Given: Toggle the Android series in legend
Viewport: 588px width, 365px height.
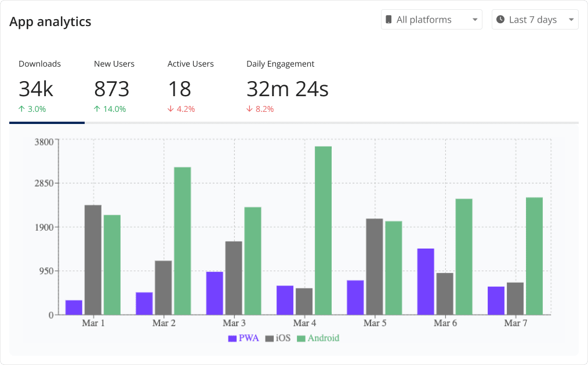Looking at the screenshot, I should point(318,338).
